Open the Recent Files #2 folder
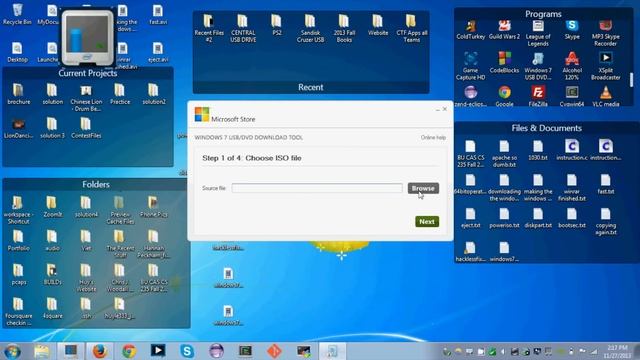The height and width of the screenshot is (360, 640). [x=209, y=29]
